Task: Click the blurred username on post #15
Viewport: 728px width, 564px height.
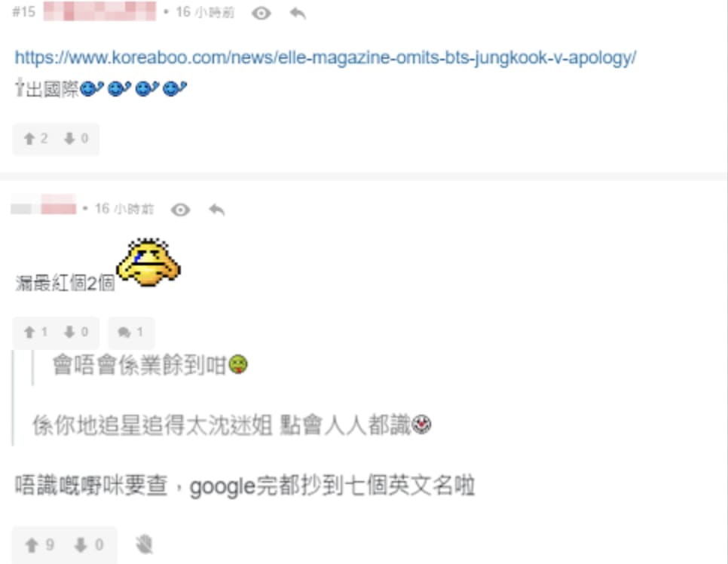Action: 99,11
